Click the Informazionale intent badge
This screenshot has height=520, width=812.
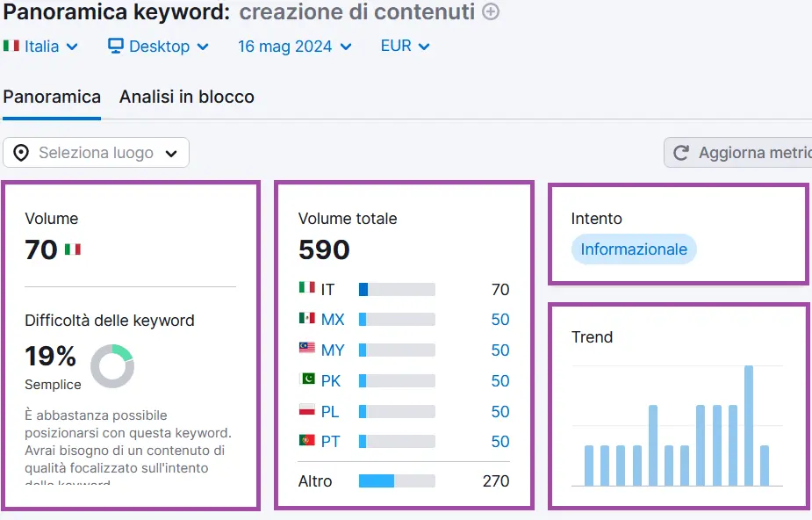(634, 249)
